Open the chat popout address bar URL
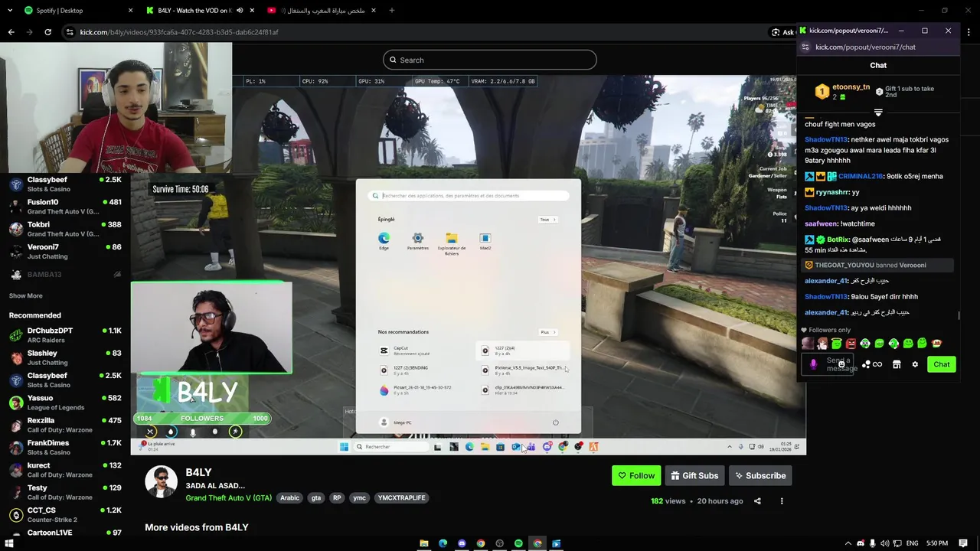The image size is (980, 551). pos(865,47)
